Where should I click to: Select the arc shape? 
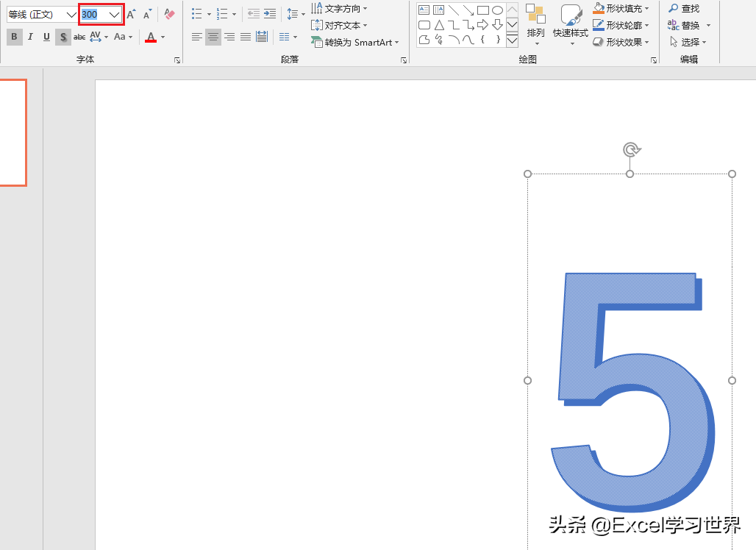point(454,40)
